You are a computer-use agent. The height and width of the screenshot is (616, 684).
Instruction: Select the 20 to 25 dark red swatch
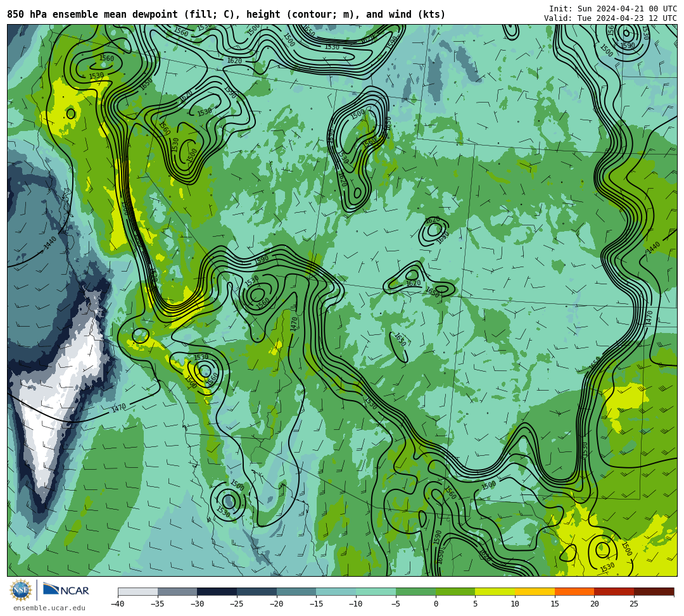(614, 591)
